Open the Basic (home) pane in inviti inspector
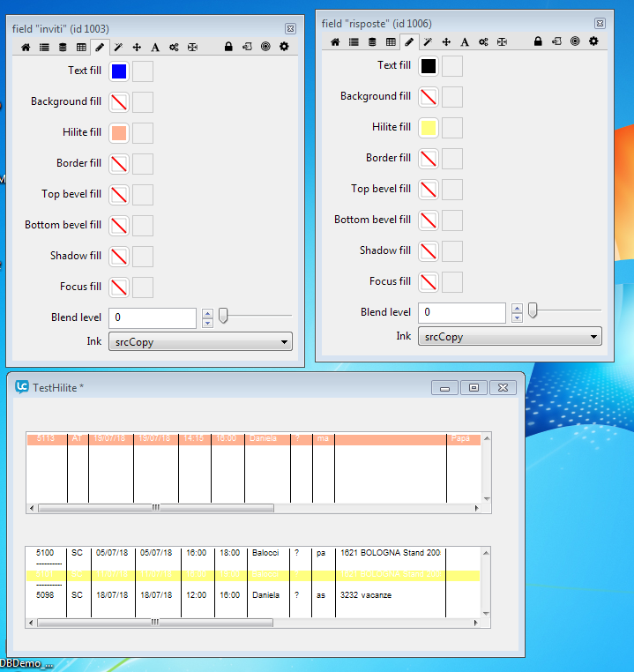 pyautogui.click(x=26, y=47)
